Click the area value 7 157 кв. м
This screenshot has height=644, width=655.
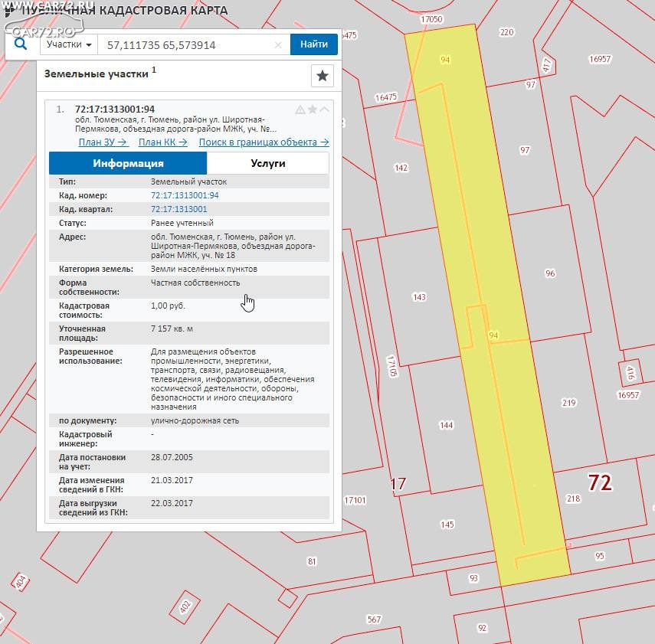[172, 329]
